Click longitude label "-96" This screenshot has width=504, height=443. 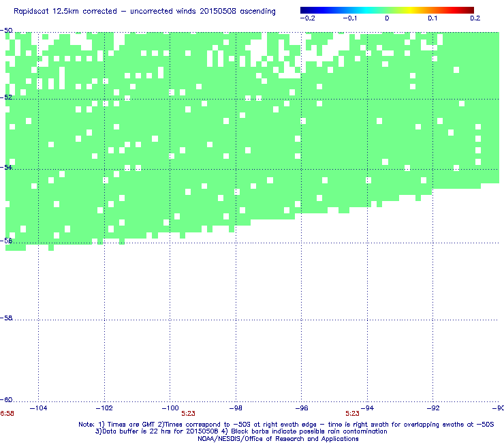click(302, 408)
